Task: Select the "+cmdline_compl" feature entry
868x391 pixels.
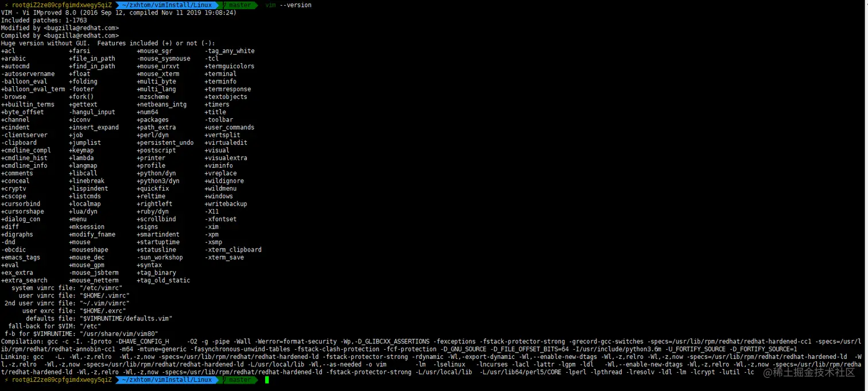Action: coord(26,150)
